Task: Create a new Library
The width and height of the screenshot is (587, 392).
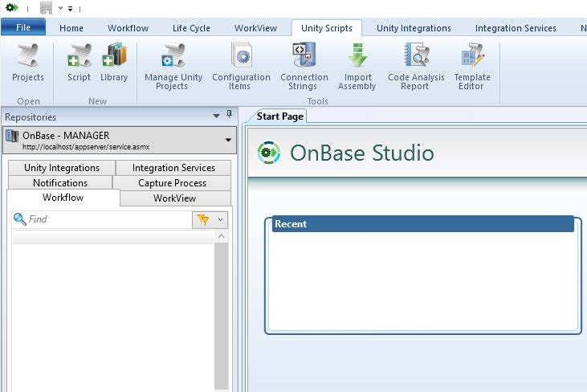Action: 114,62
